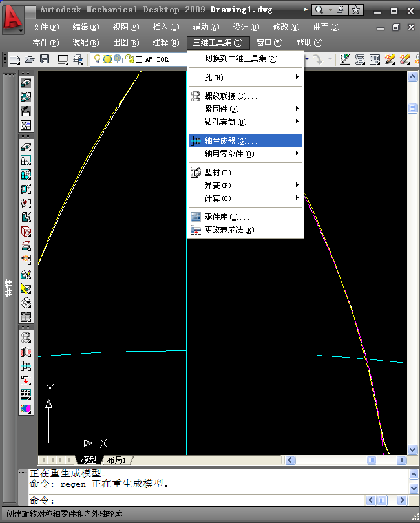
Task: Select 更改表示法(R) menu entry
Action: (x=246, y=229)
